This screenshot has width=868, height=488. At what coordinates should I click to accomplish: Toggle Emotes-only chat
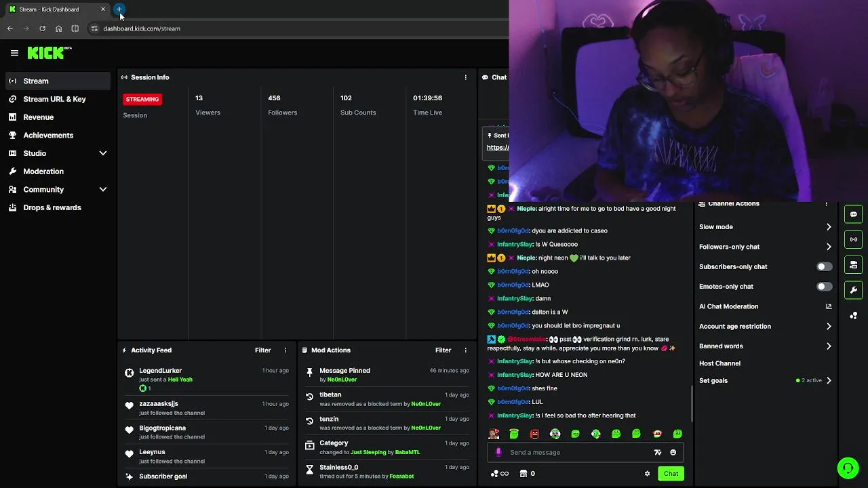[x=824, y=287]
